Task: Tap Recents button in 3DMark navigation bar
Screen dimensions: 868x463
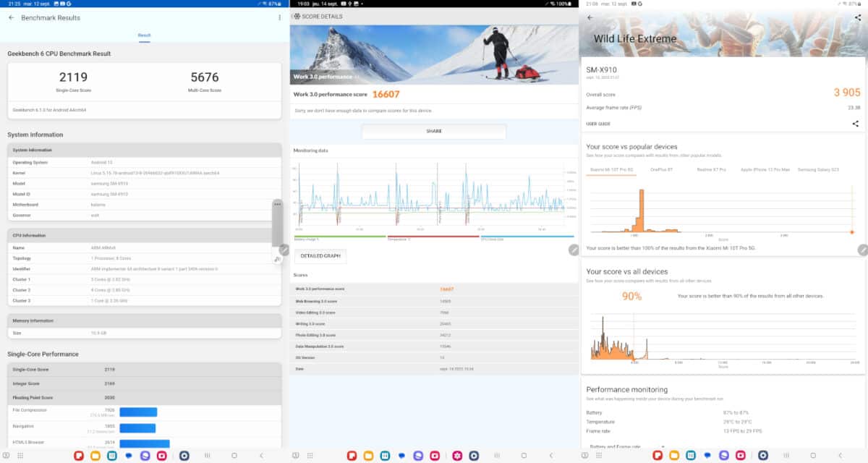Action: [x=786, y=456]
